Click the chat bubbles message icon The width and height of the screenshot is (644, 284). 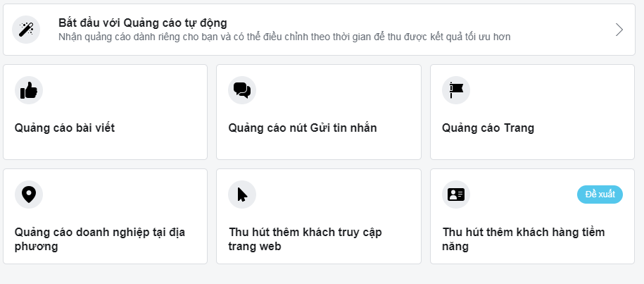point(242,90)
